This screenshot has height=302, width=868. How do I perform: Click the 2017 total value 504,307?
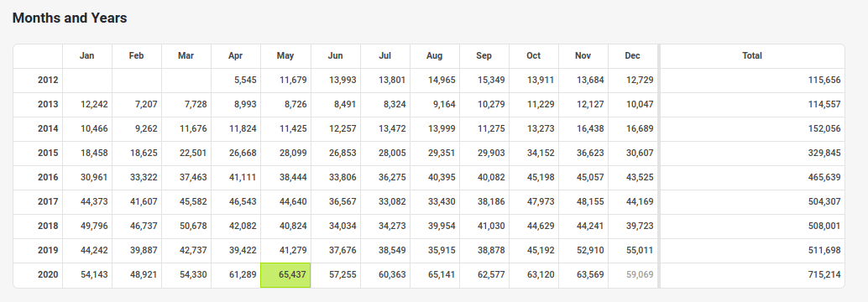click(x=824, y=202)
